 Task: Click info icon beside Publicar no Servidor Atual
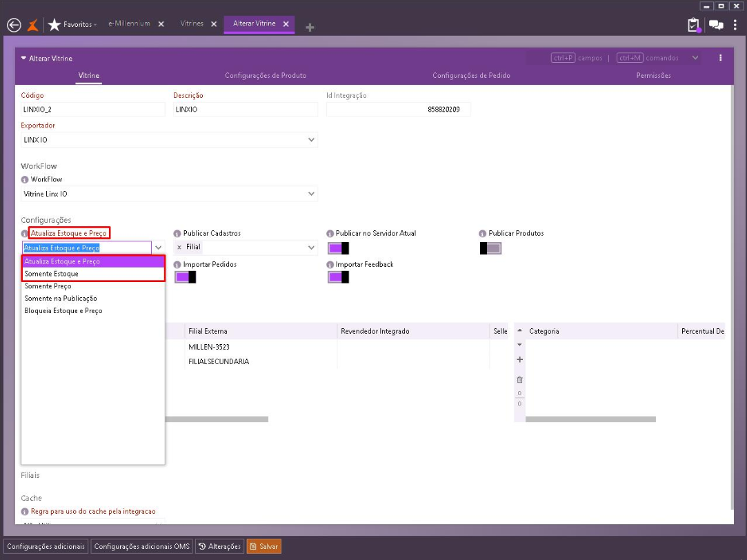(330, 233)
